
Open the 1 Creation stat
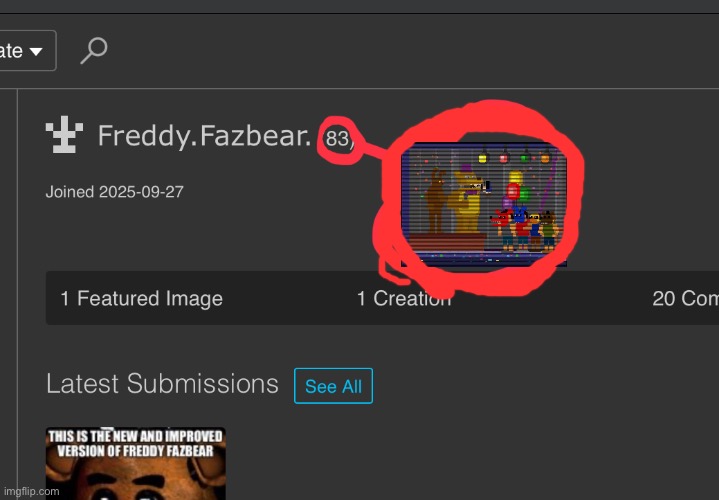pos(404,299)
